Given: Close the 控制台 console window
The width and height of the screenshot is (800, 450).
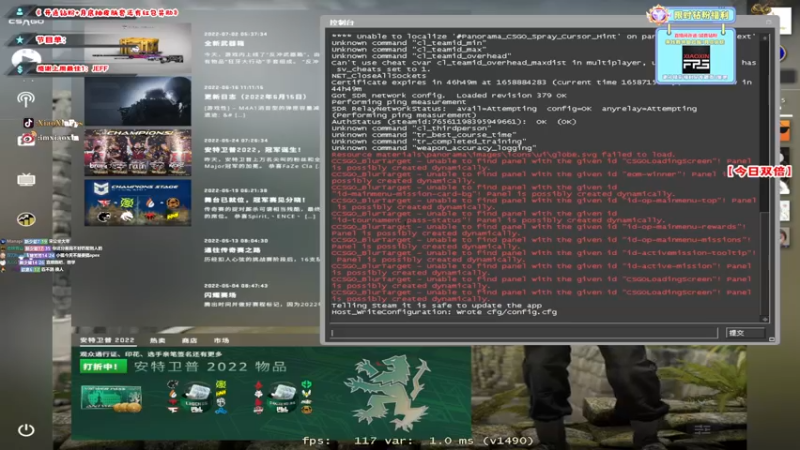Looking at the screenshot, I should (769, 22).
